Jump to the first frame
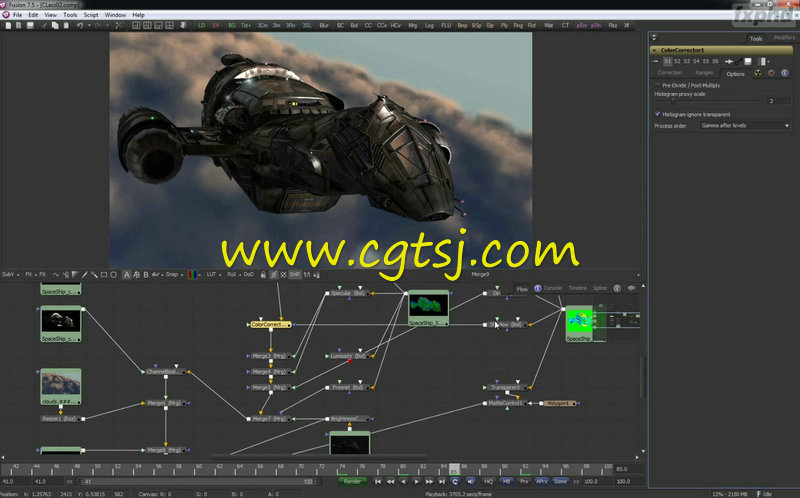Image resolution: width=800 pixels, height=498 pixels. [x=378, y=481]
